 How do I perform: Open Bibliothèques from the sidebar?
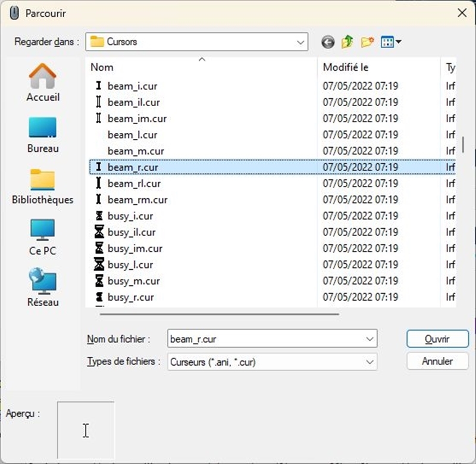[43, 186]
